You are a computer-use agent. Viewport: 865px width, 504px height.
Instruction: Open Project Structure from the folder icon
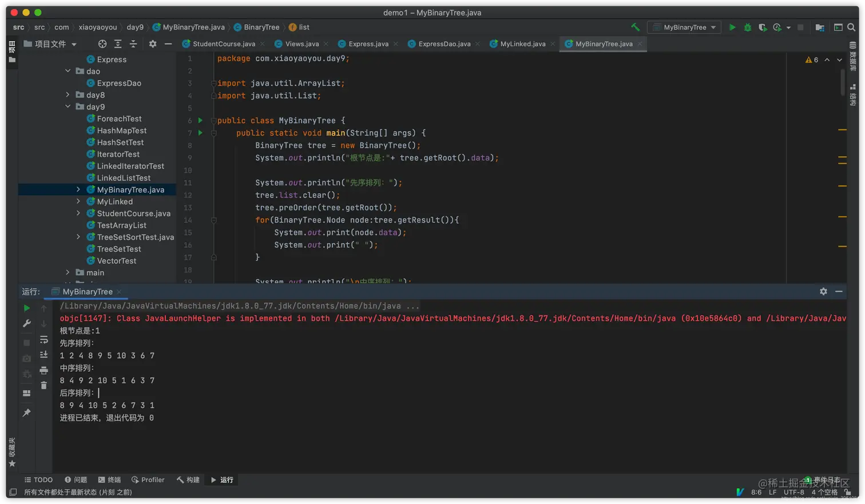coord(820,27)
